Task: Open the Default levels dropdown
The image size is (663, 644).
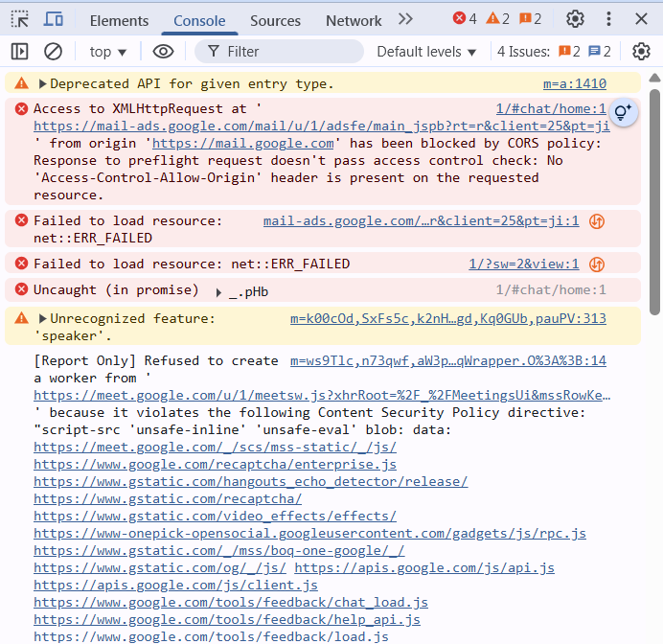Action: (x=426, y=52)
